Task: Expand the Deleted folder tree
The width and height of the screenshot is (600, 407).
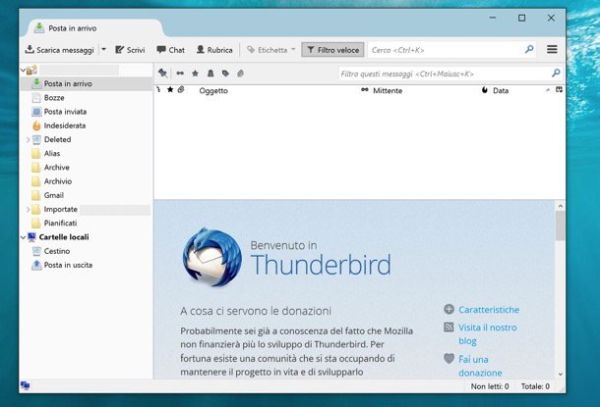Action: [x=27, y=140]
